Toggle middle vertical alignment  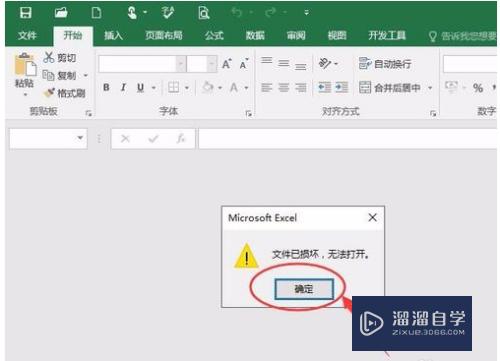tap(284, 63)
